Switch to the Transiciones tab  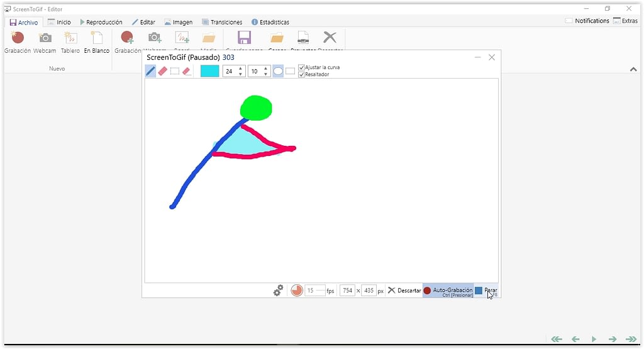[x=222, y=22]
